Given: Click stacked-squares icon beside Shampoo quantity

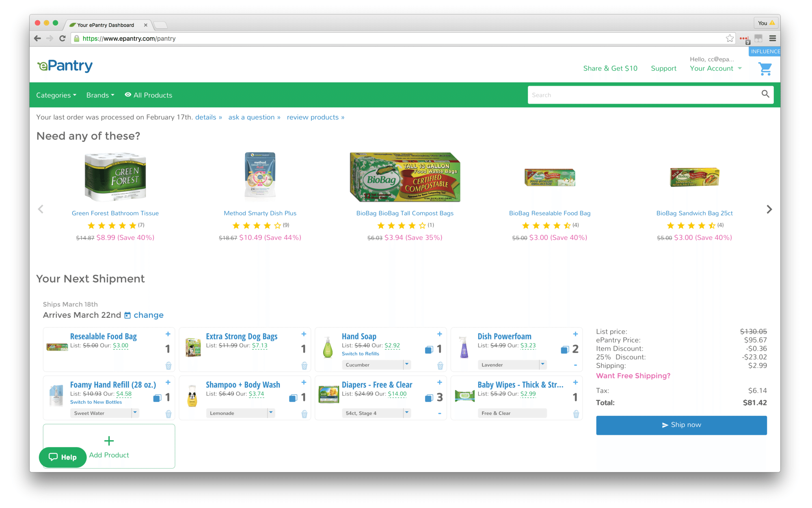Looking at the screenshot, I should [293, 398].
